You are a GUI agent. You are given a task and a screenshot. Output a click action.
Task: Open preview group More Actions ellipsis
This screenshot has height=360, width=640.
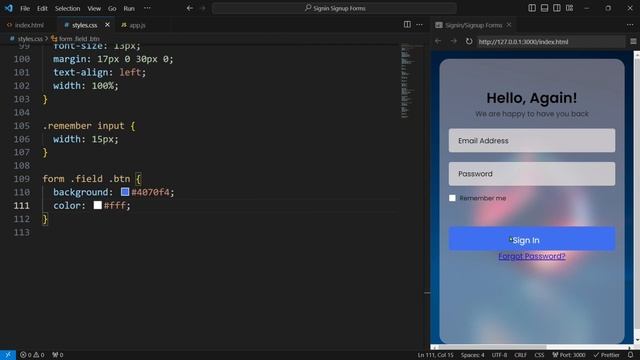point(630,24)
